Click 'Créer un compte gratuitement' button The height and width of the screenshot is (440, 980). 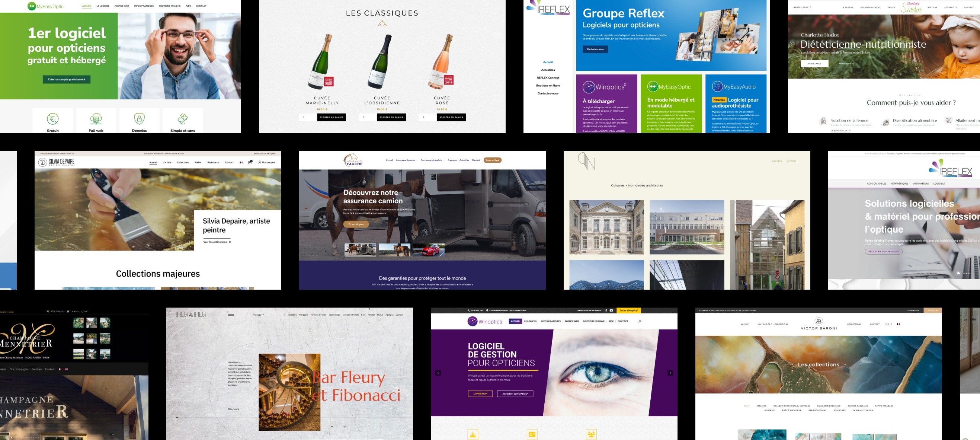point(67,80)
